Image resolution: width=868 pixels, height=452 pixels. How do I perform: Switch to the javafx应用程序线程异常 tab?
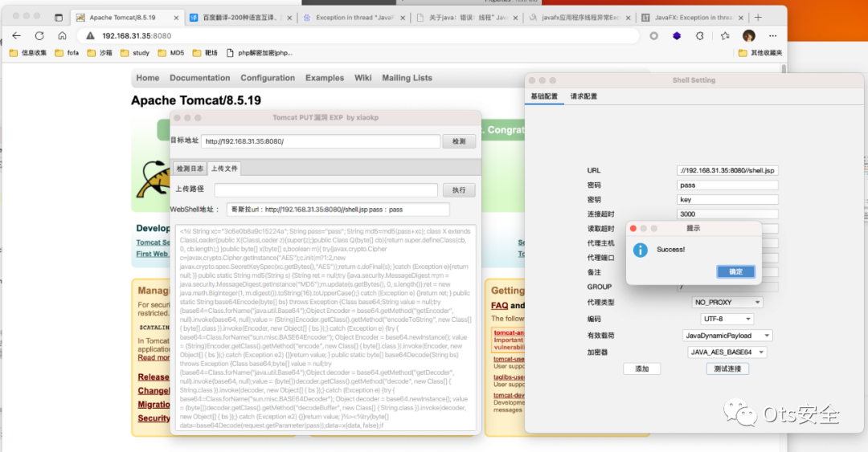click(579, 18)
